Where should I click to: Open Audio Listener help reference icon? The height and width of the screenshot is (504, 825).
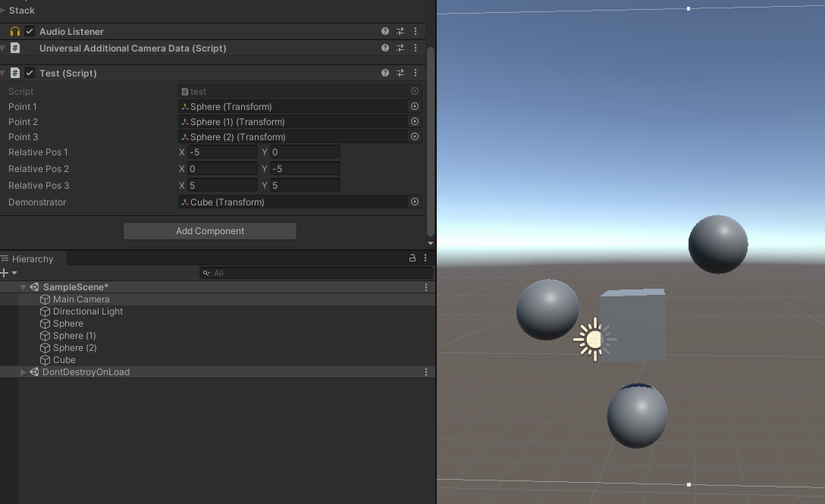click(385, 31)
